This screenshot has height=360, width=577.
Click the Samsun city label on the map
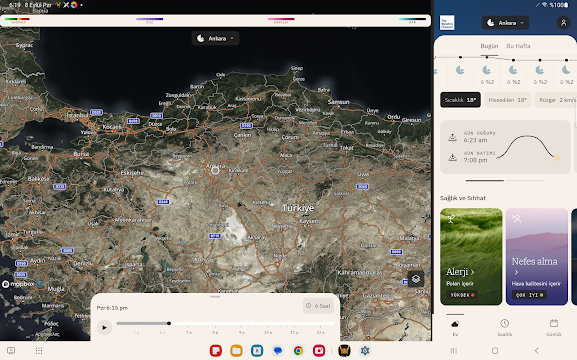coord(339,102)
